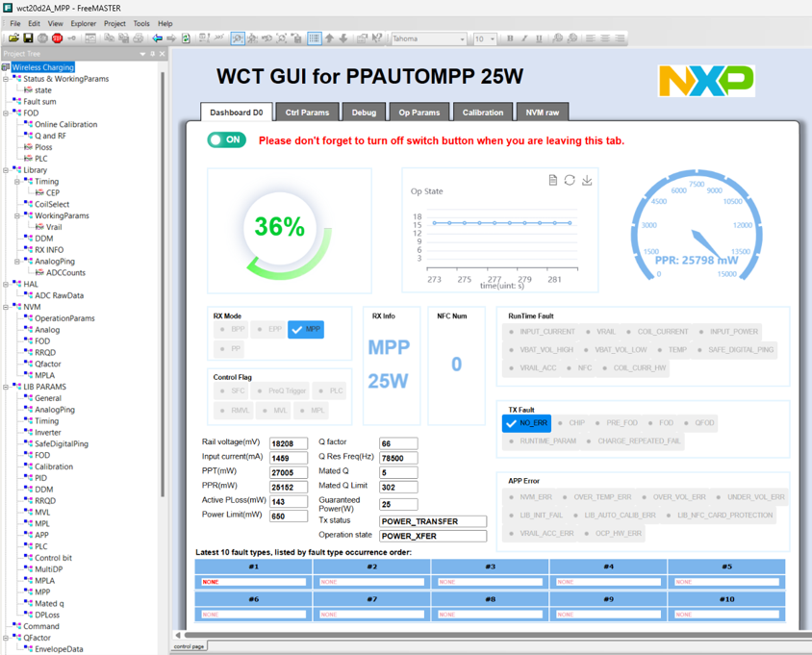Open the Debug tab

[x=364, y=112]
